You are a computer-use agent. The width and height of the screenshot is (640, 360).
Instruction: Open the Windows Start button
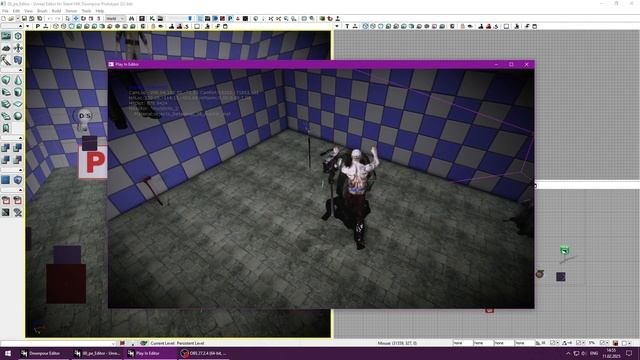pyautogui.click(x=8, y=353)
